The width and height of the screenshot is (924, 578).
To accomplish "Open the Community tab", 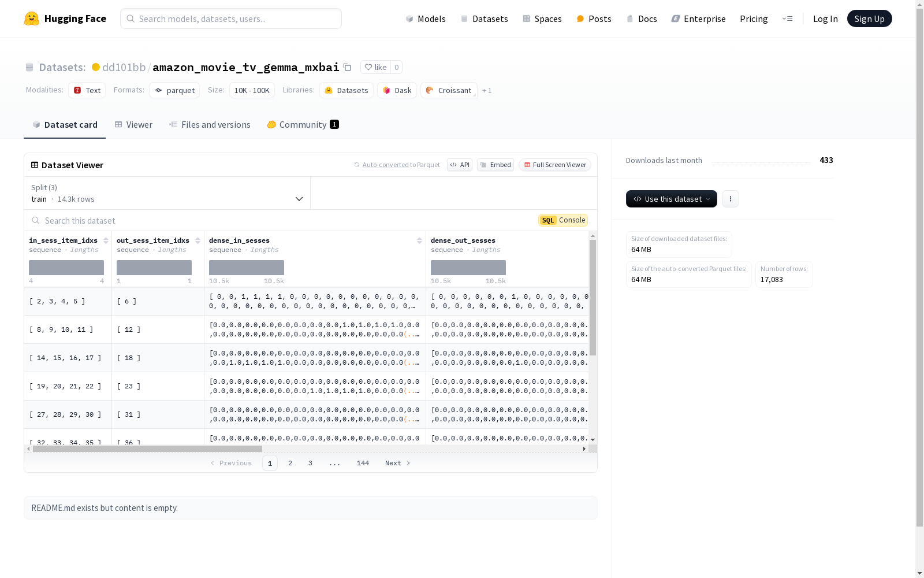I will 303,125.
